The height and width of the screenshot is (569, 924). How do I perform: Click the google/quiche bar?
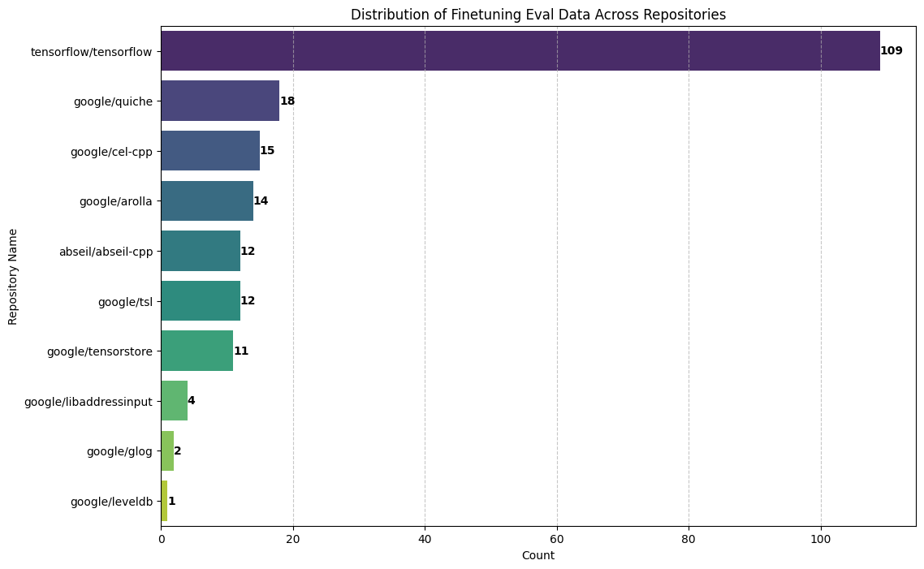pos(220,101)
